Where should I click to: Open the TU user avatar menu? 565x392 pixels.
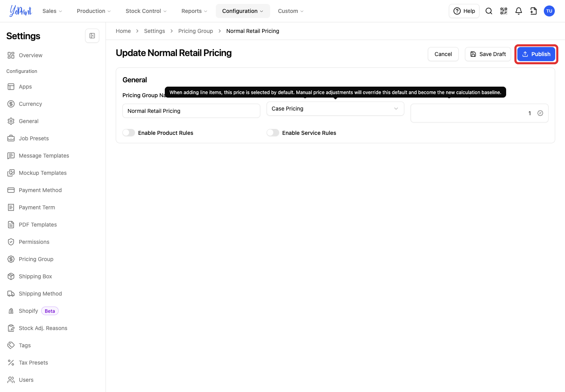(x=549, y=11)
